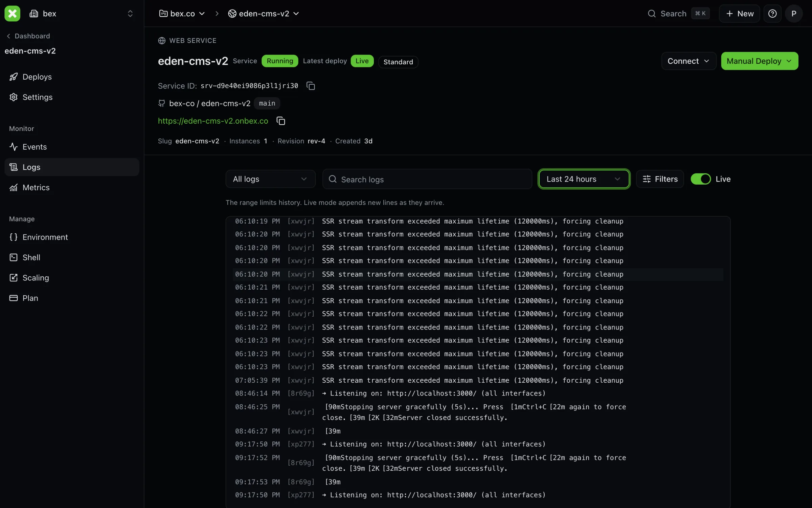Click the rocket icon next to Deploys

tap(14, 77)
